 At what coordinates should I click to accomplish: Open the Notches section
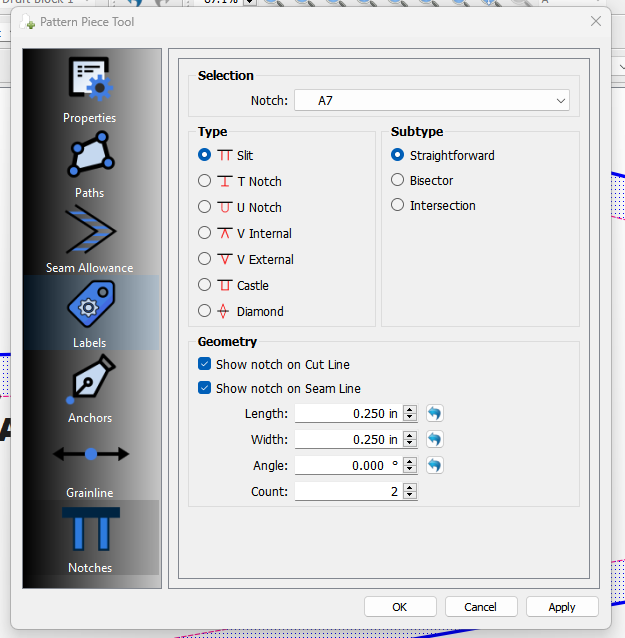click(90, 538)
